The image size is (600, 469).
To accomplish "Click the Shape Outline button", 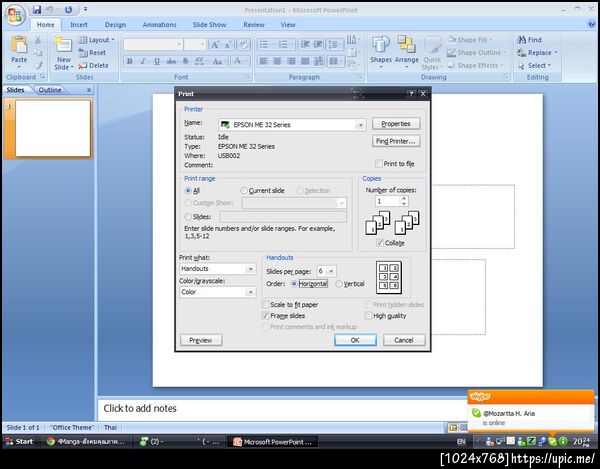I will [476, 53].
